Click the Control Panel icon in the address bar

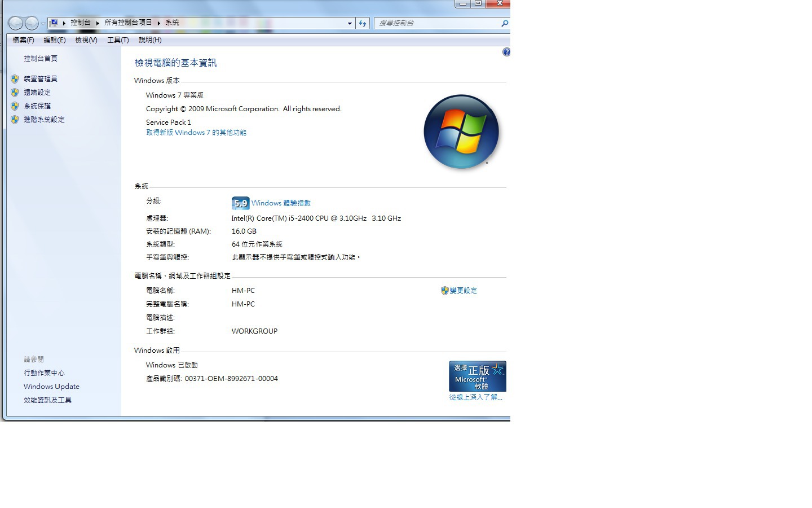point(54,23)
